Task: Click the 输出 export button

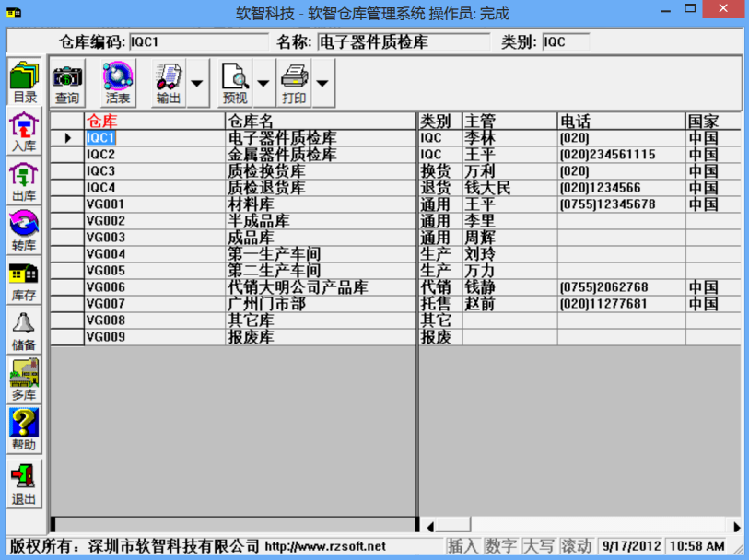Action: pyautogui.click(x=169, y=83)
